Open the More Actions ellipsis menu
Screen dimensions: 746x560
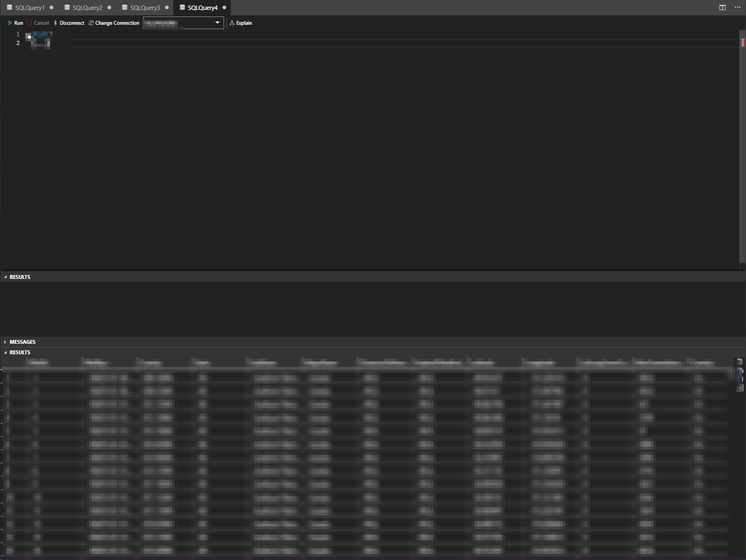pyautogui.click(x=738, y=8)
